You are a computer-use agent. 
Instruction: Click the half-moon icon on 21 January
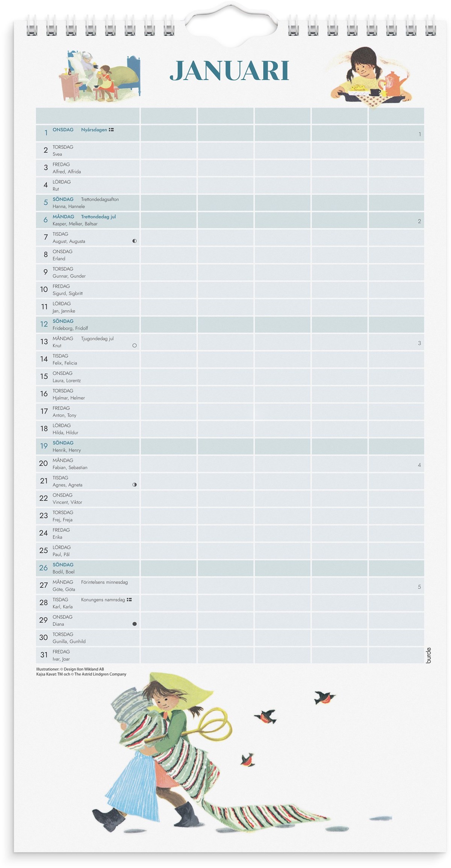135,484
